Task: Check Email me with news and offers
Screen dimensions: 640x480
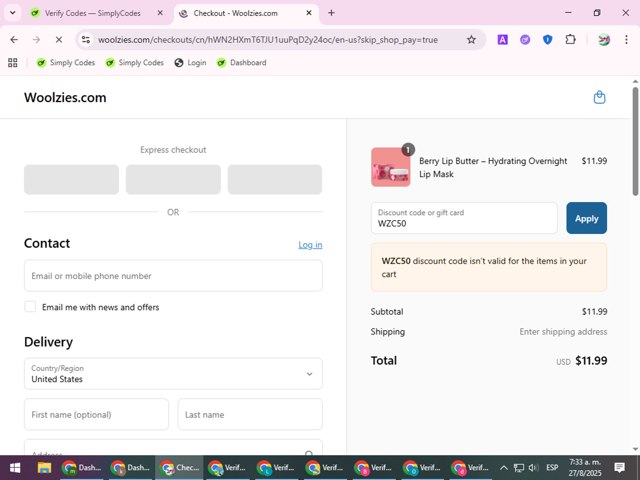Action: (x=30, y=307)
